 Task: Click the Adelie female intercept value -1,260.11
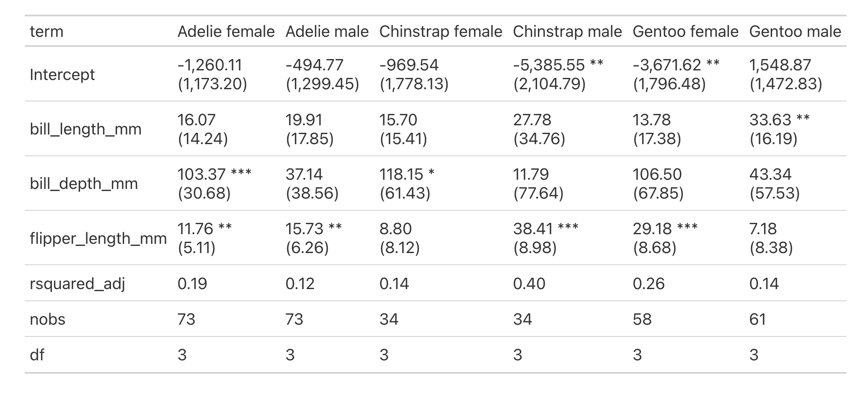(x=210, y=65)
